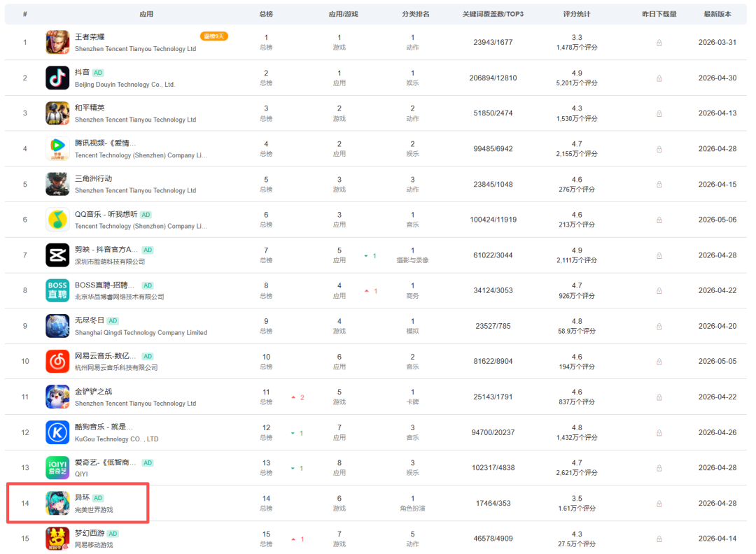Click the download lock icon for 金铲铲之战
Image resolution: width=756 pixels, height=554 pixels.
point(659,397)
